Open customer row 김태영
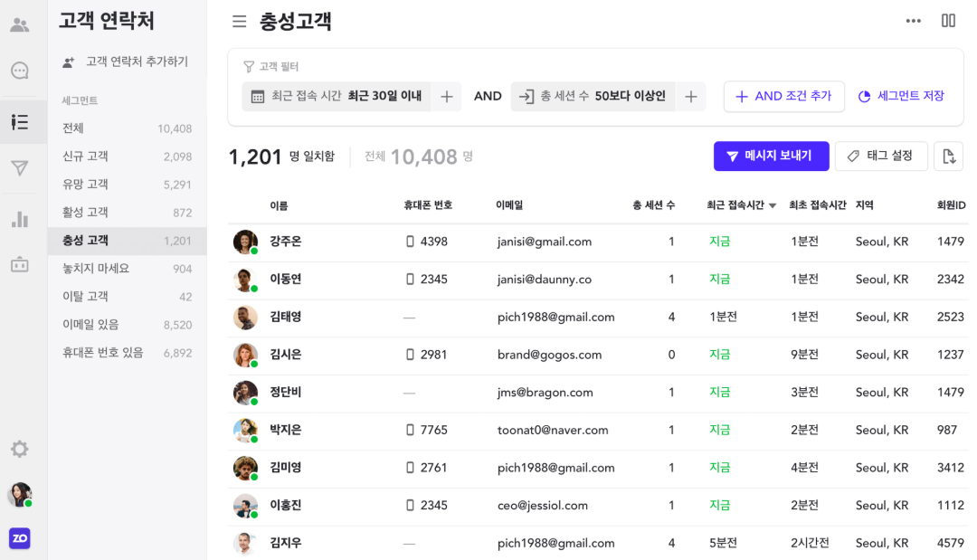The image size is (977, 560). (286, 318)
